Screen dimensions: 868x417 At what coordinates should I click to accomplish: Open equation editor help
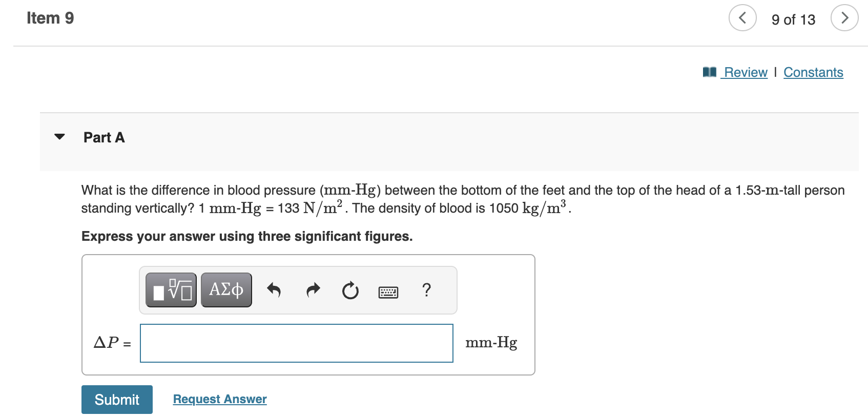tap(427, 290)
